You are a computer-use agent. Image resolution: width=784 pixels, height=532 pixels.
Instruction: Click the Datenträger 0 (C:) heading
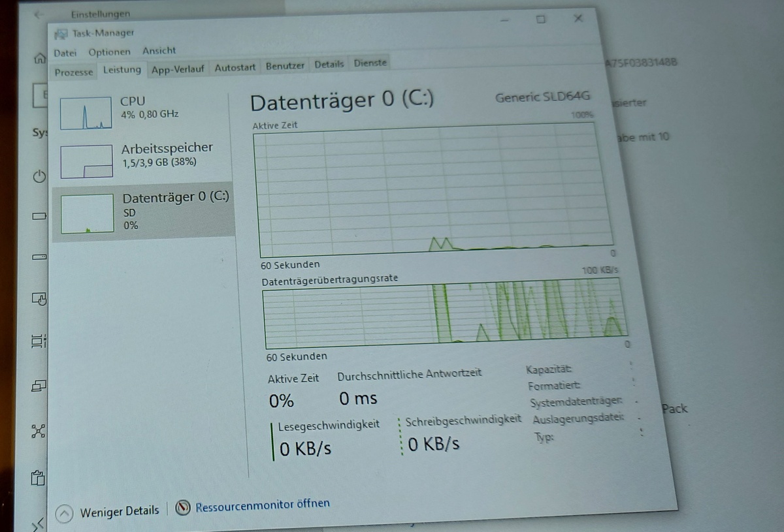(x=342, y=101)
